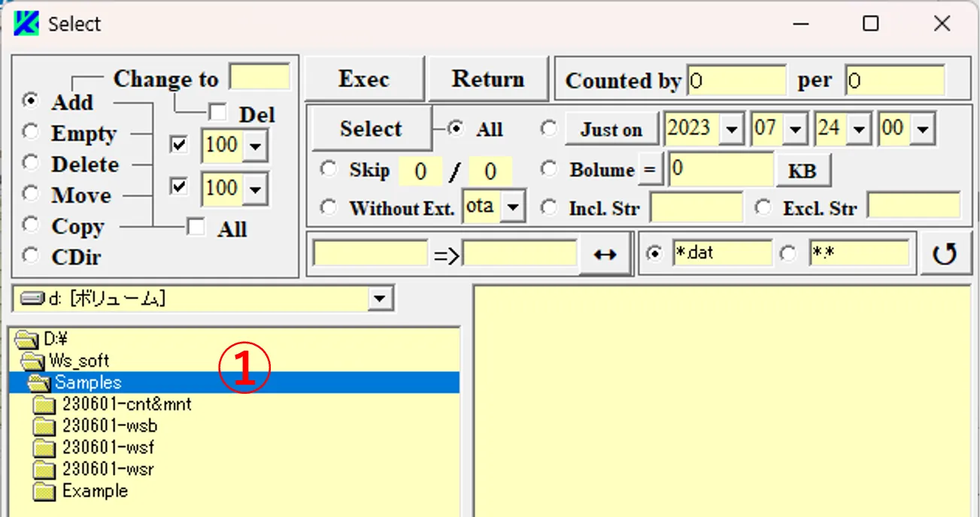
Task: Open the first 100 dropdown
Action: click(255, 146)
